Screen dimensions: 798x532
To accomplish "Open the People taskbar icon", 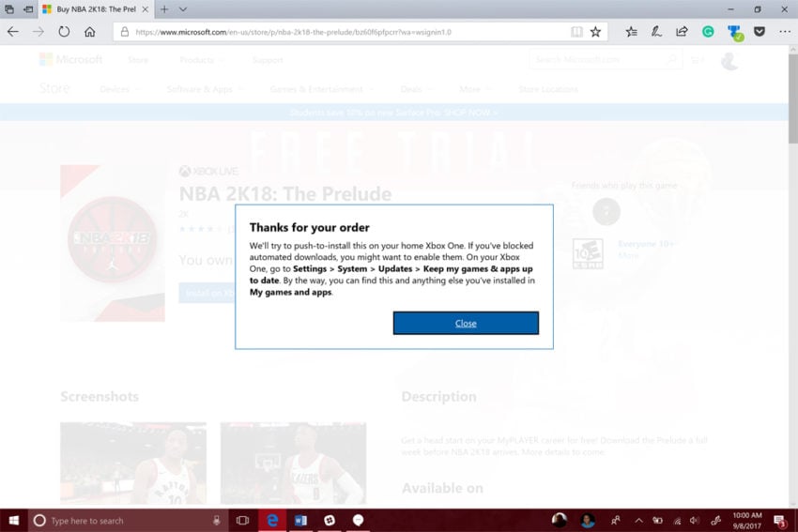I will [615, 521].
